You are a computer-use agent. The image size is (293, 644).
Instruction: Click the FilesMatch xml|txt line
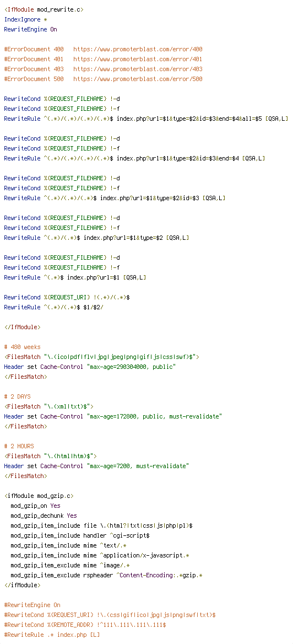click(49, 406)
